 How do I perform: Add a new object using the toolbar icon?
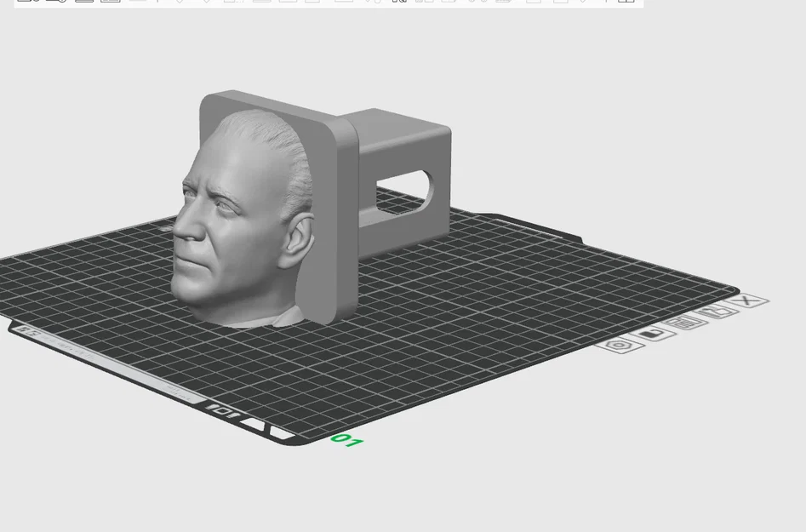(24, 3)
